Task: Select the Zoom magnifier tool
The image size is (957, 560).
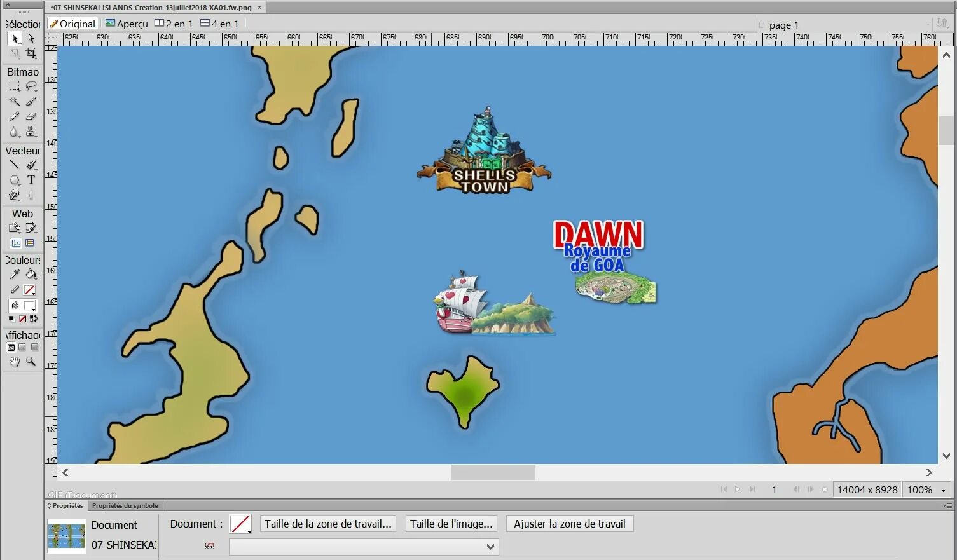Action: pos(31,362)
